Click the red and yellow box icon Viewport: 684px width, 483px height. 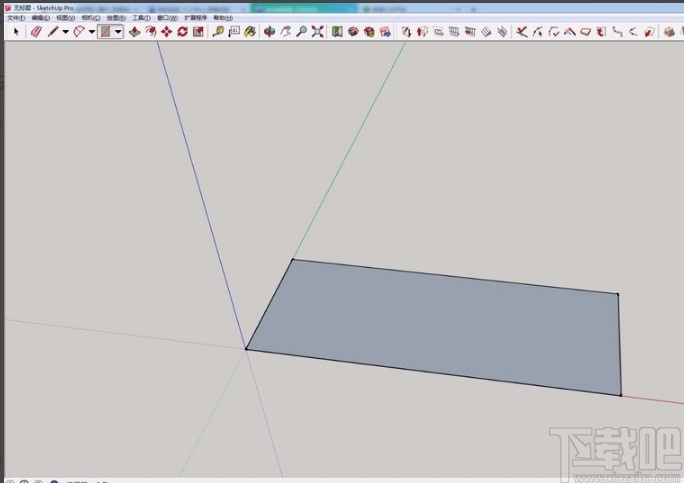369,31
